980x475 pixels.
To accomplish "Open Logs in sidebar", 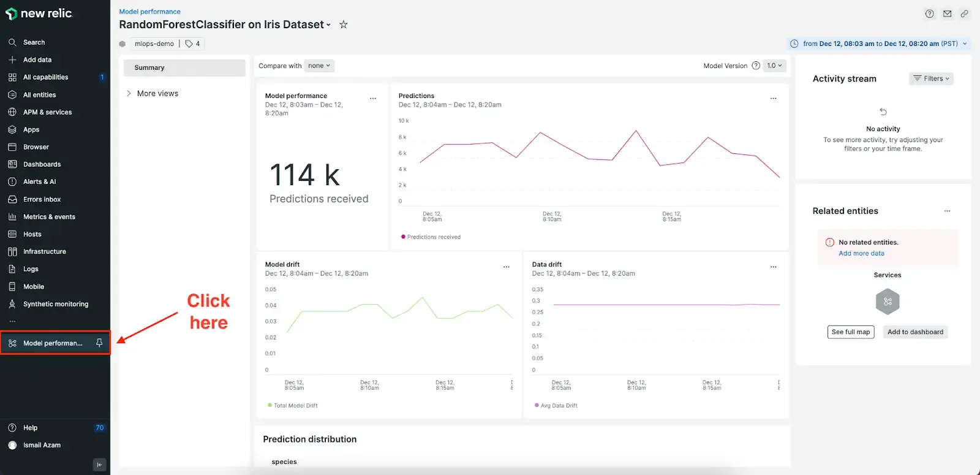I will (31, 269).
